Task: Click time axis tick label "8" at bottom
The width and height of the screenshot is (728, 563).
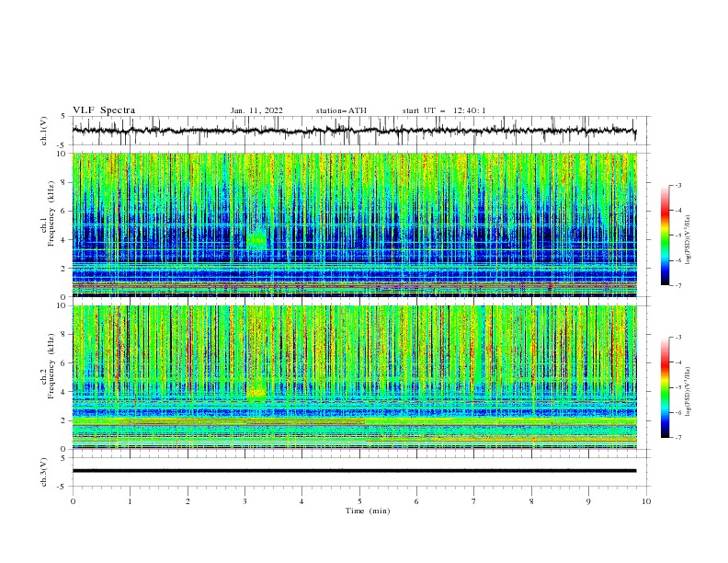Action: point(531,501)
